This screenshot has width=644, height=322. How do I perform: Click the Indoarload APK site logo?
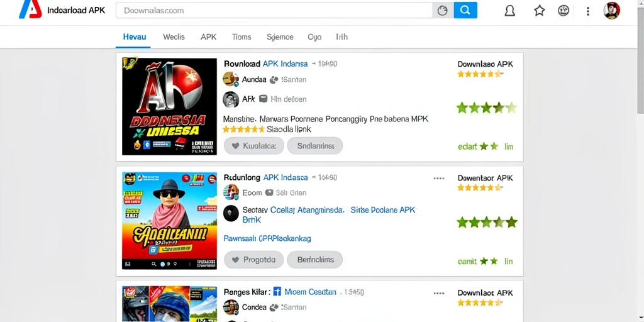click(30, 9)
